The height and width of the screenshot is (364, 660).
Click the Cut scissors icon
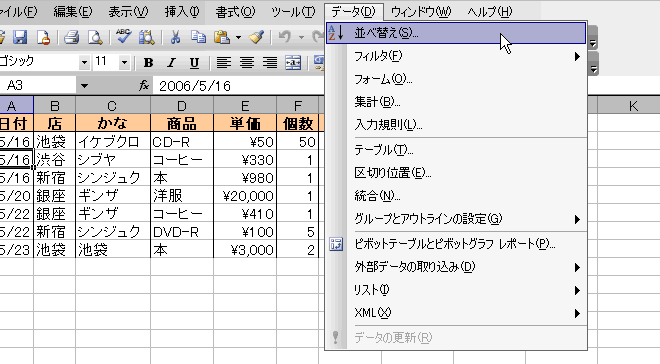click(x=175, y=37)
